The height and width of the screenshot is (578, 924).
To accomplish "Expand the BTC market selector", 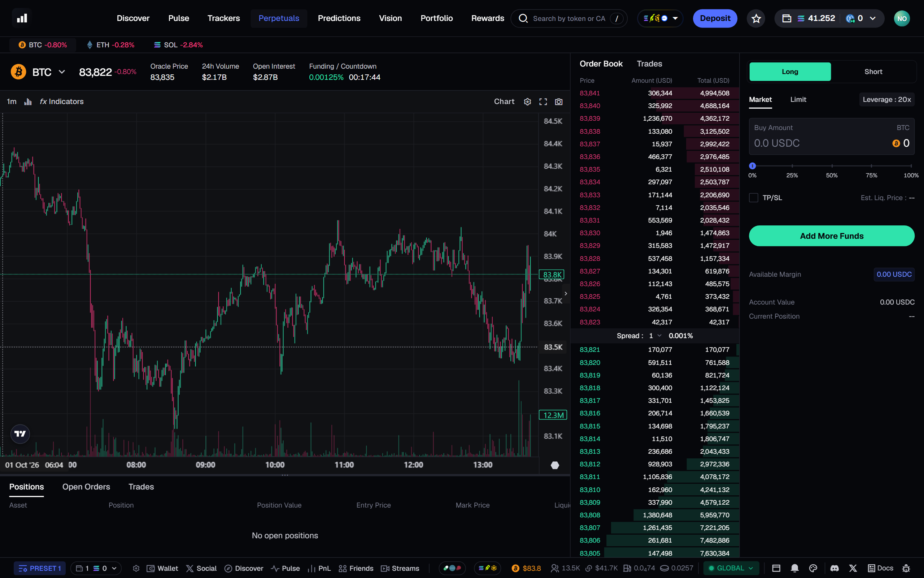I will 61,72.
